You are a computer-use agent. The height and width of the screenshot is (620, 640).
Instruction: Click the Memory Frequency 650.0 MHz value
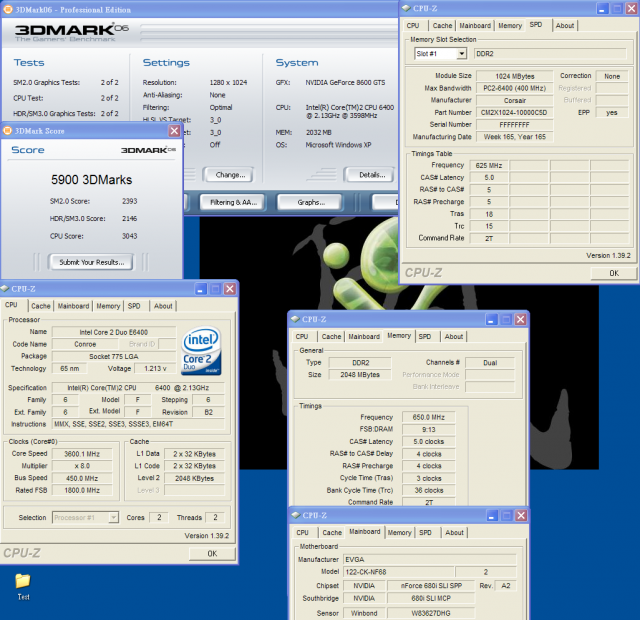pyautogui.click(x=429, y=417)
